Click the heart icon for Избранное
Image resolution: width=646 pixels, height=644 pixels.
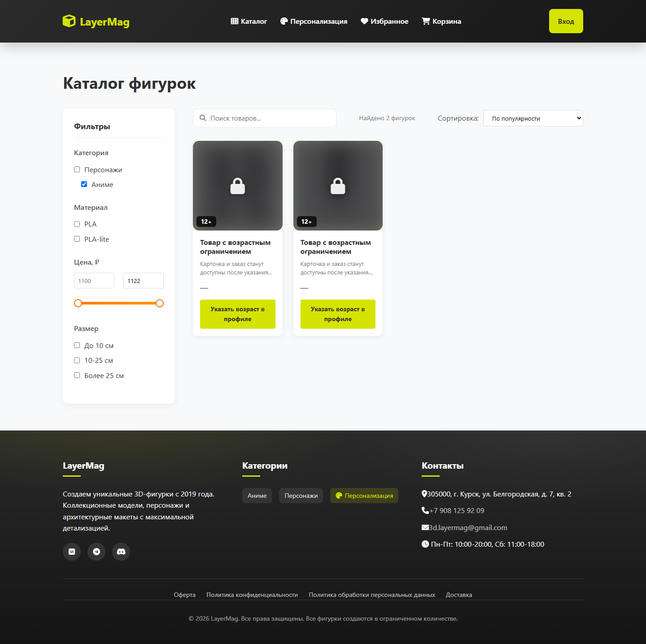[364, 21]
